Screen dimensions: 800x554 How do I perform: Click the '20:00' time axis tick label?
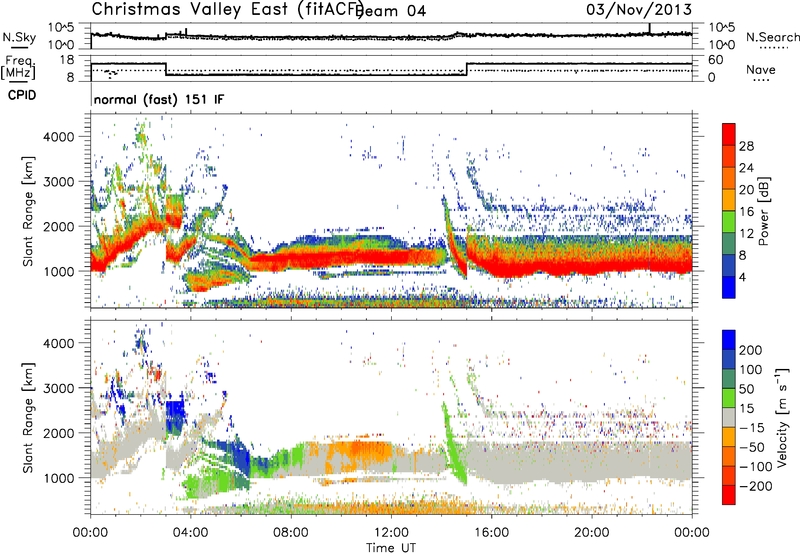(x=591, y=533)
